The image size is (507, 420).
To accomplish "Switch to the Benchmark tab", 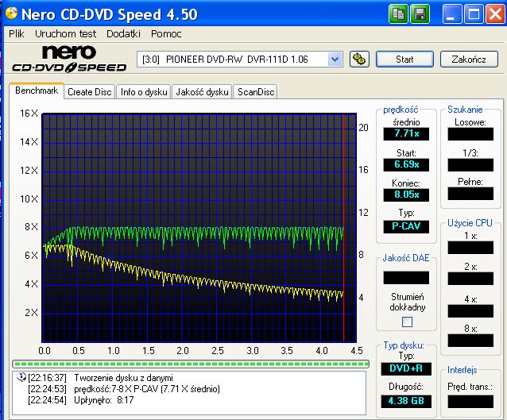I will [37, 91].
